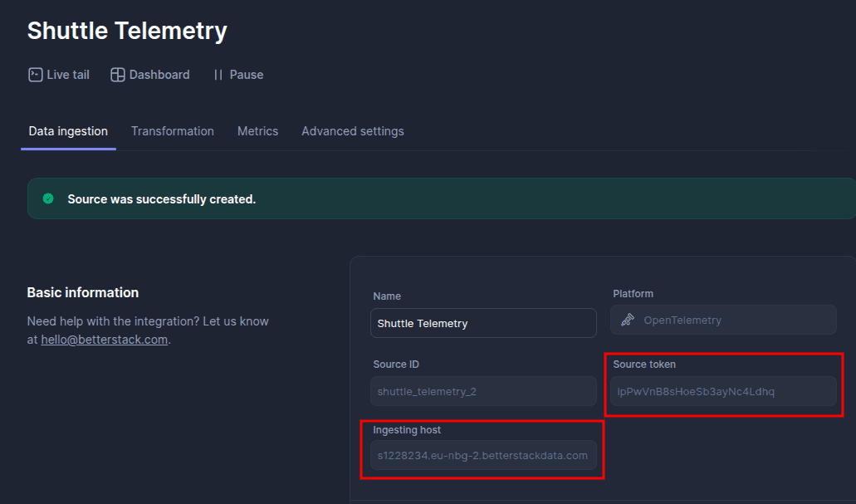Image resolution: width=856 pixels, height=504 pixels.
Task: Switch to the Transformation tab
Action: (x=173, y=131)
